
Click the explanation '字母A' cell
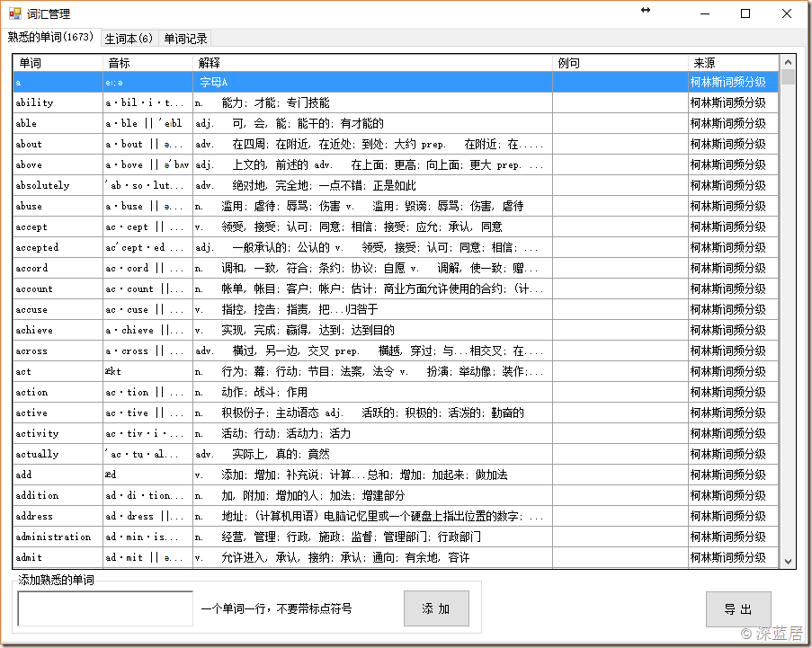coord(373,83)
